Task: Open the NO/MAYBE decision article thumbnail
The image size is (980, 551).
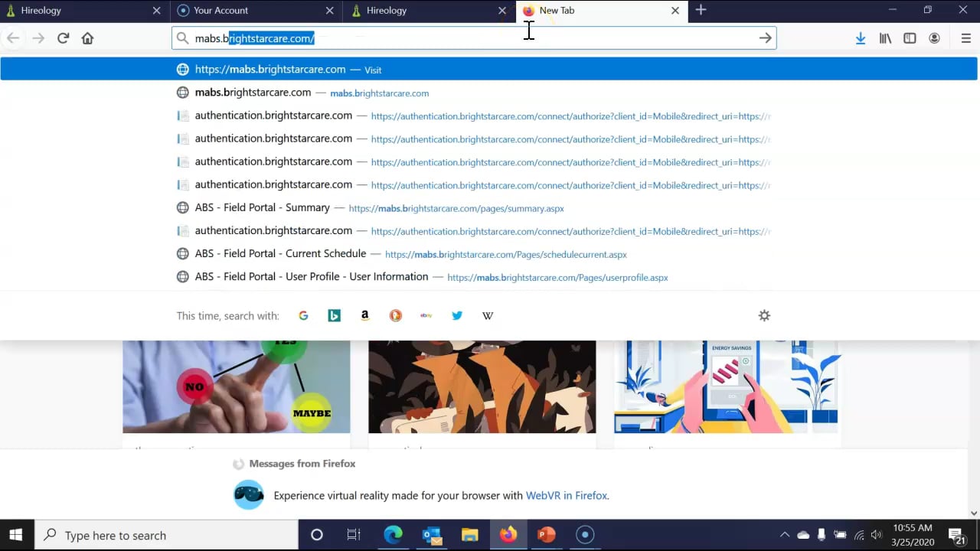Action: [x=237, y=386]
